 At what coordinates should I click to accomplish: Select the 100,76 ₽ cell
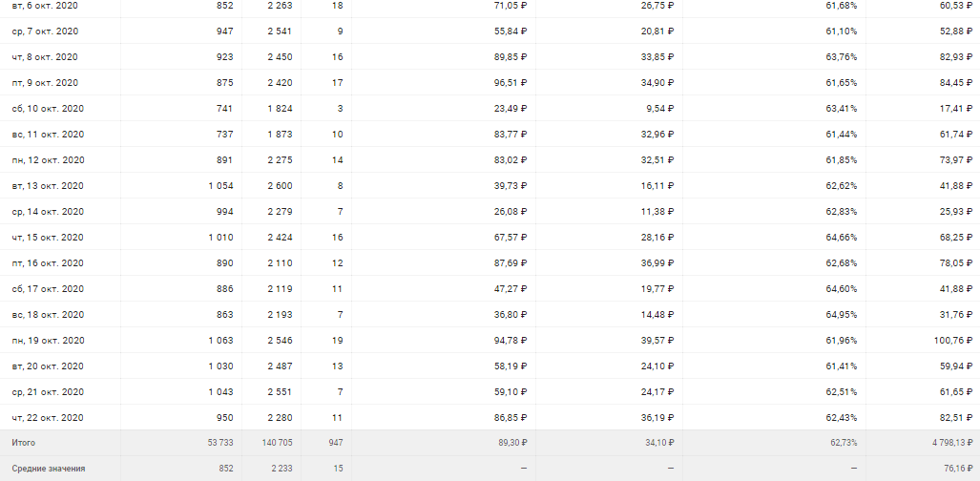click(949, 341)
